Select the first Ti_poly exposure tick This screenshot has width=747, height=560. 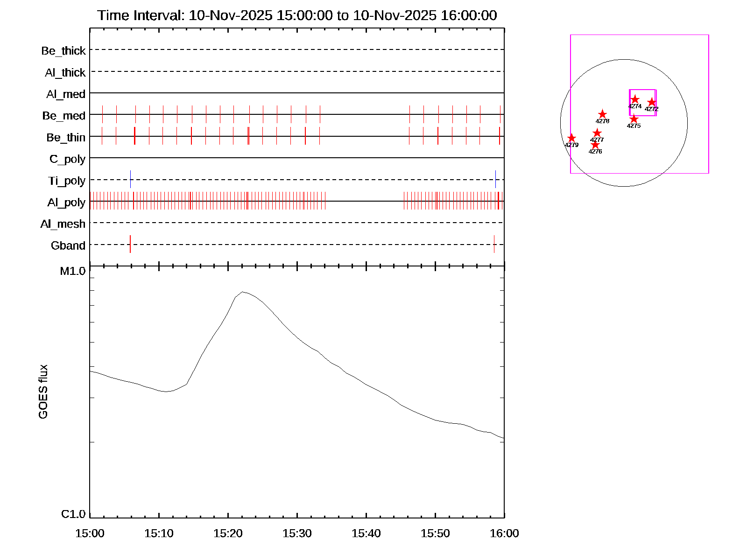[x=131, y=180]
